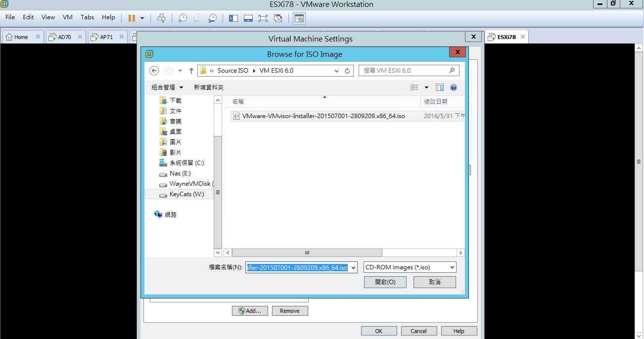Select 下載 Downloads folder in sidebar
The width and height of the screenshot is (644, 339).
coord(171,100)
